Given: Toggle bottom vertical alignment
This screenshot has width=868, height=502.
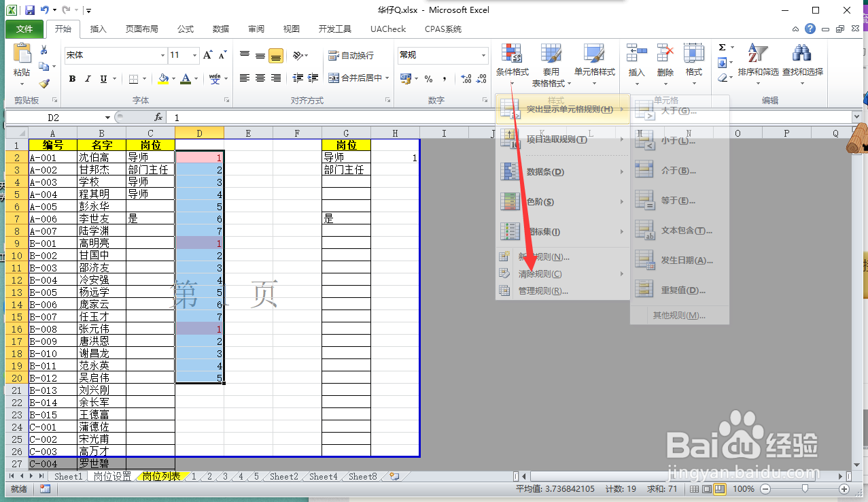Looking at the screenshot, I should (x=276, y=55).
